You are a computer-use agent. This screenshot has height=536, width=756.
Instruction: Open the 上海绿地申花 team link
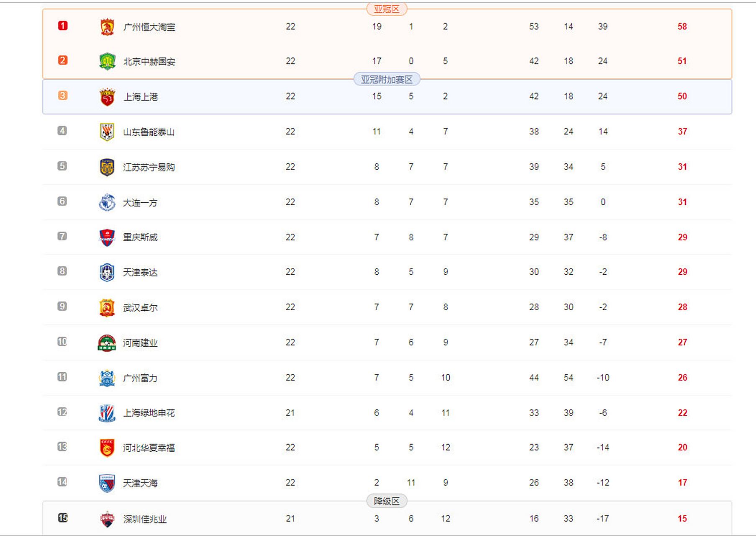tap(149, 413)
